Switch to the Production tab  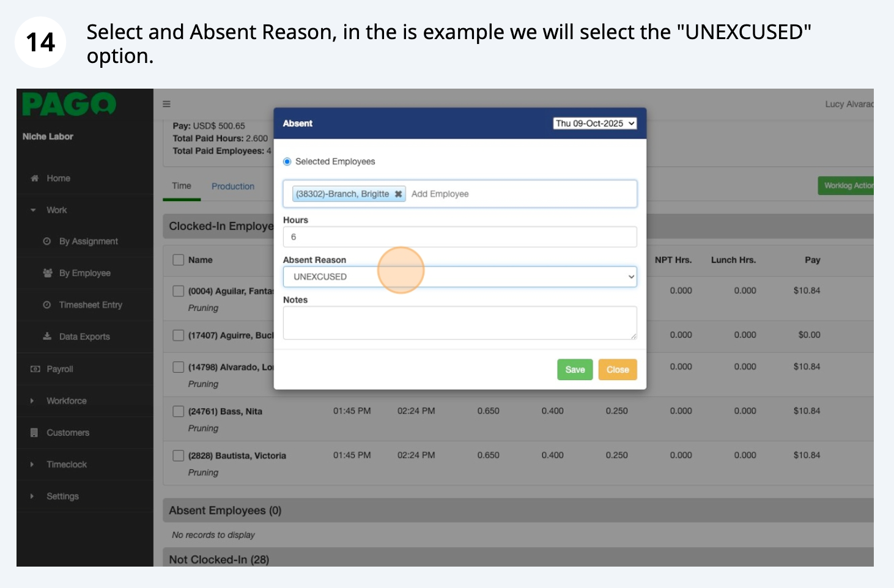[233, 186]
